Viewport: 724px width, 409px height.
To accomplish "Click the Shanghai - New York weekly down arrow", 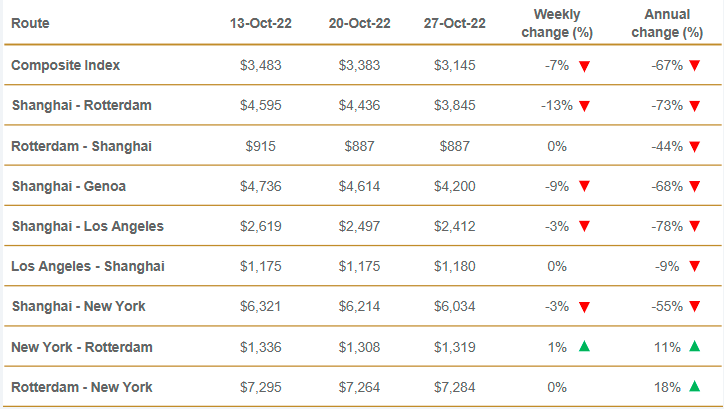I will pyautogui.click(x=584, y=306).
